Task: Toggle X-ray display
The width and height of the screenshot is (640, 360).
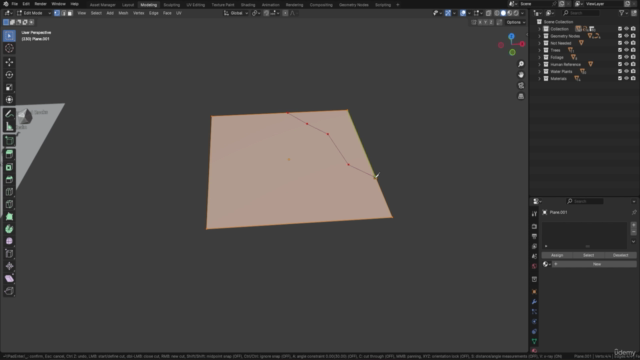Action: (489, 13)
